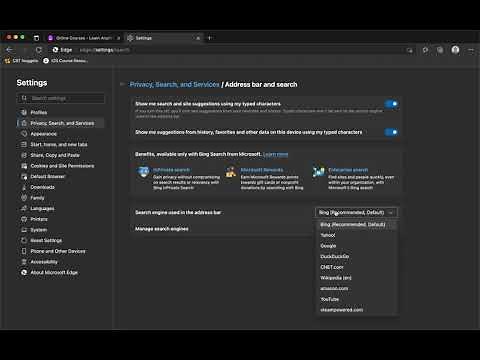Select Bing (Recommended, Default) option
Viewport: 480px width, 360px height.
click(357, 225)
